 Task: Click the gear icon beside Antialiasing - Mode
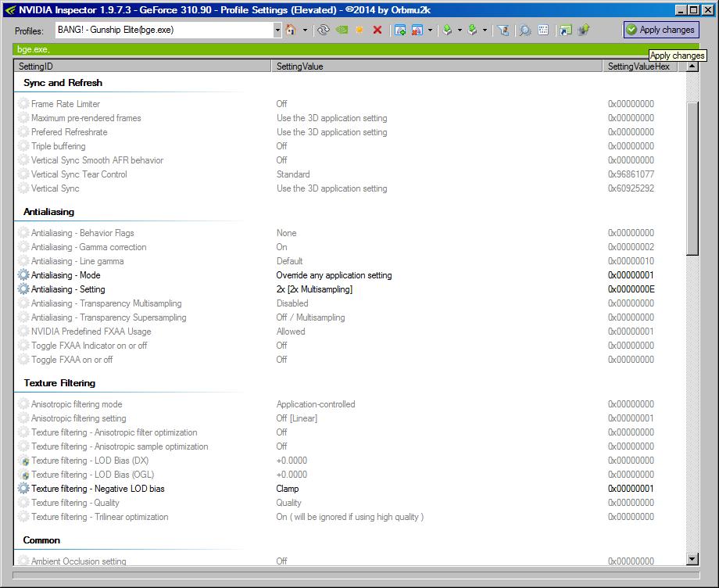point(23,275)
